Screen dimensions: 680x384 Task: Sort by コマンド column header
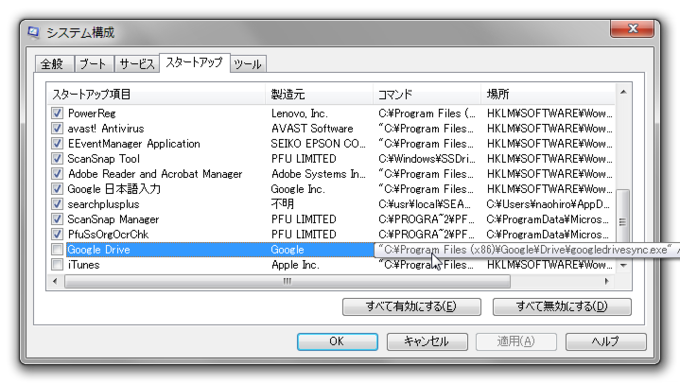click(x=427, y=94)
